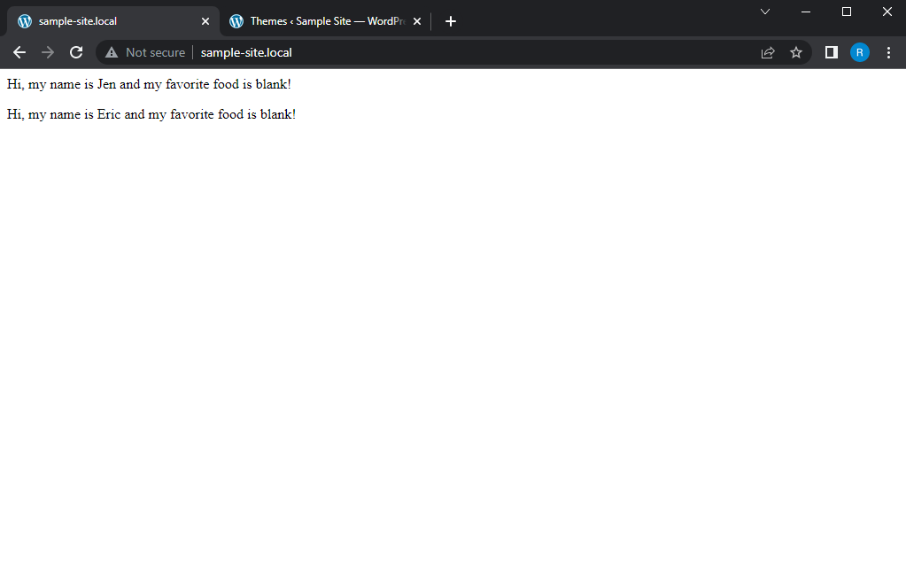Switch to the sample-site.local tab
Image resolution: width=906 pixels, height=588 pixels.
(113, 21)
